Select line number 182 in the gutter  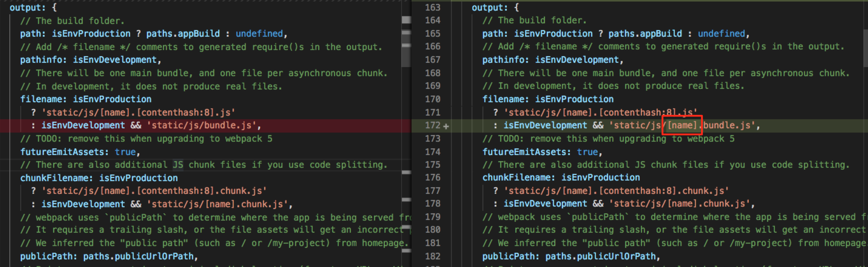pyautogui.click(x=433, y=256)
